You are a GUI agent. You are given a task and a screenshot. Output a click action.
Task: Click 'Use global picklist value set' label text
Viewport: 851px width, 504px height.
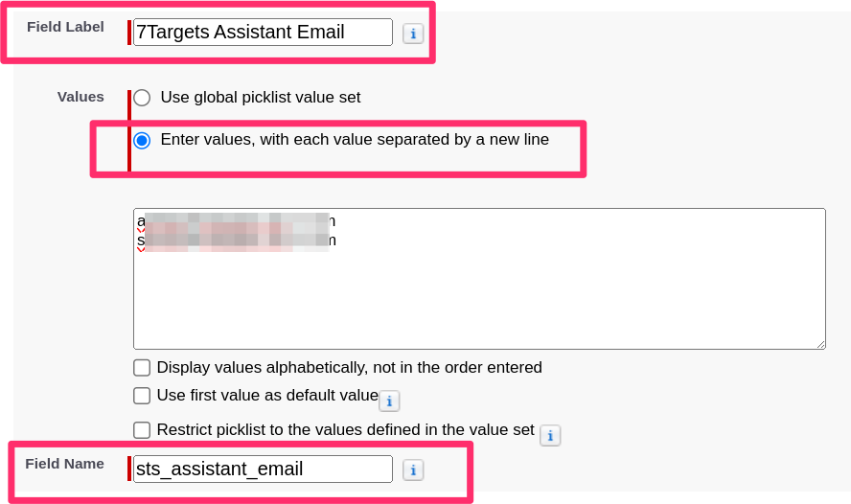(261, 97)
